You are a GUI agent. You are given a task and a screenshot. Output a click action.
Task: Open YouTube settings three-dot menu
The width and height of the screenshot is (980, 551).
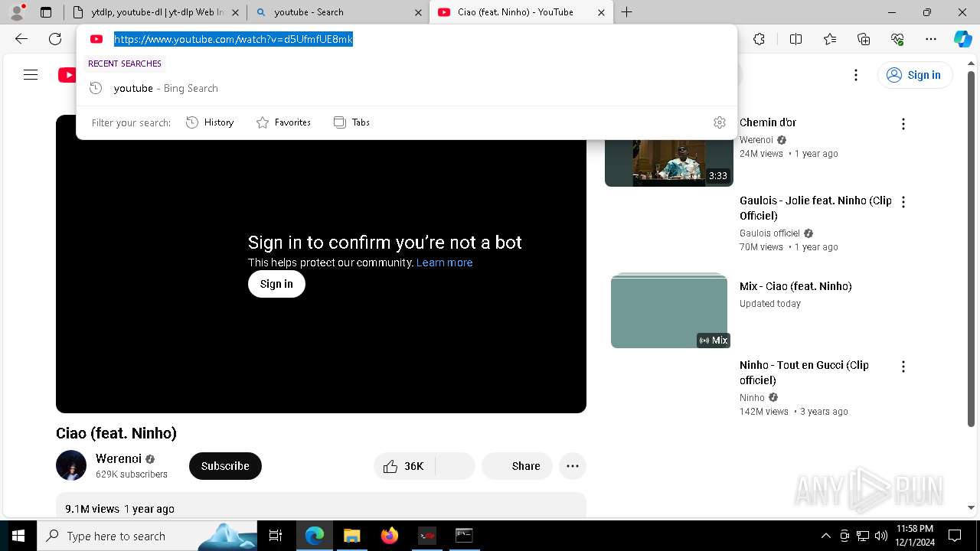tap(856, 75)
